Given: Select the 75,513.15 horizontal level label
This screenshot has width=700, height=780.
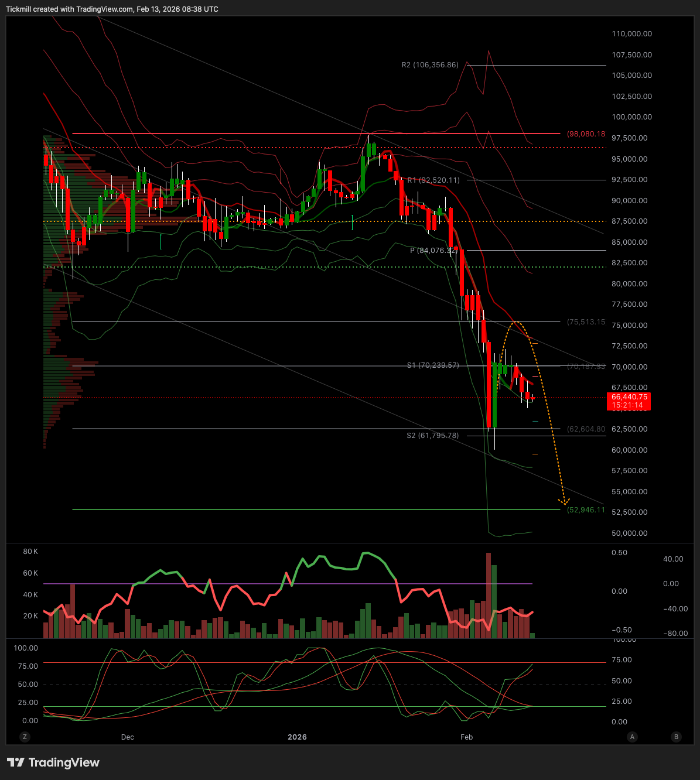Looking at the screenshot, I should [586, 322].
